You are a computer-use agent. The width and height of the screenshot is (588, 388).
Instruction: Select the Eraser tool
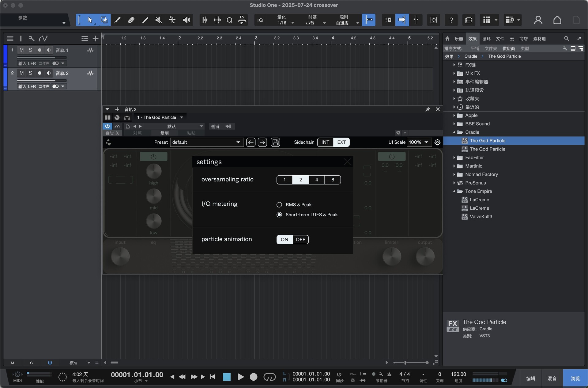131,20
